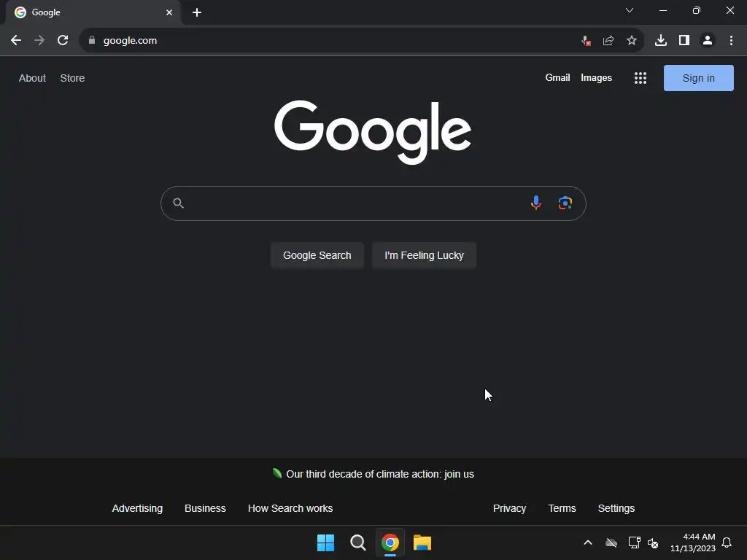This screenshot has width=747, height=560.
Task: Click the Sign in button
Action: point(698,78)
